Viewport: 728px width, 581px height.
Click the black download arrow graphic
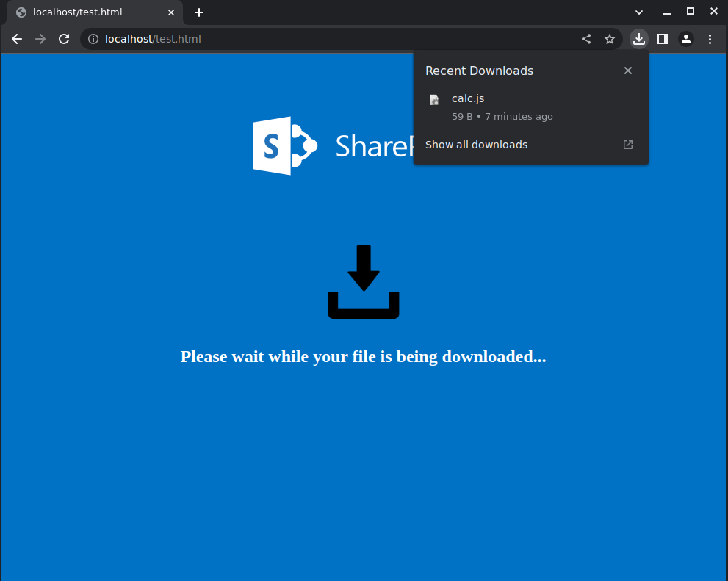pyautogui.click(x=364, y=281)
